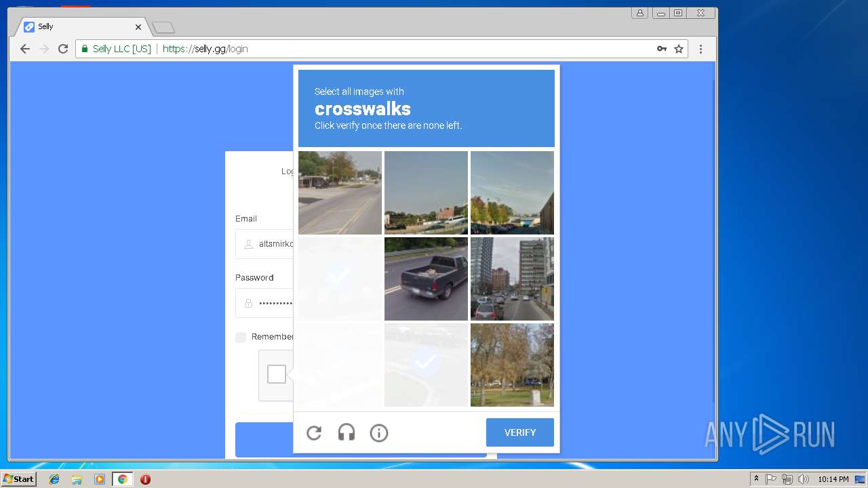The width and height of the screenshot is (868, 488).
Task: Open Chrome three-dot menu
Action: (x=701, y=49)
